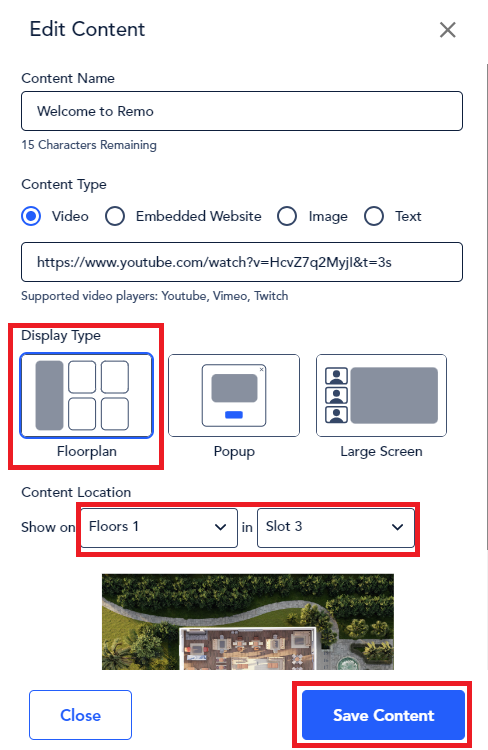Choose the Text content type option
488x750 pixels.
click(374, 216)
